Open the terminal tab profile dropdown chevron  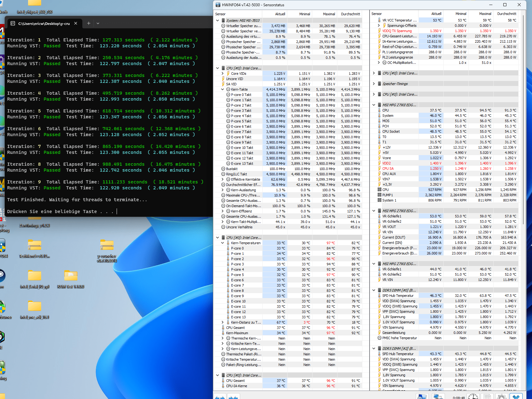point(98,23)
